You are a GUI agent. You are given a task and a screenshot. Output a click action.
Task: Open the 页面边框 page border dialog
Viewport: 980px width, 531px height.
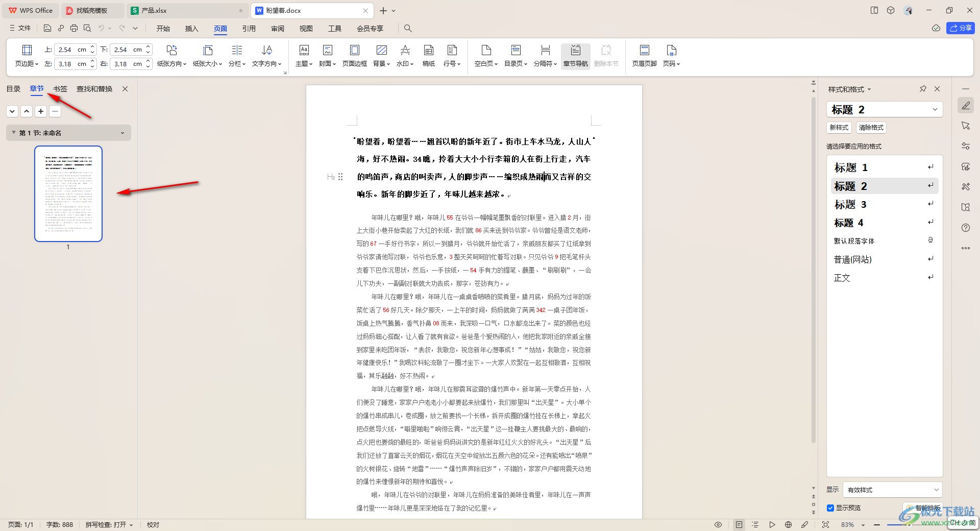pyautogui.click(x=354, y=56)
